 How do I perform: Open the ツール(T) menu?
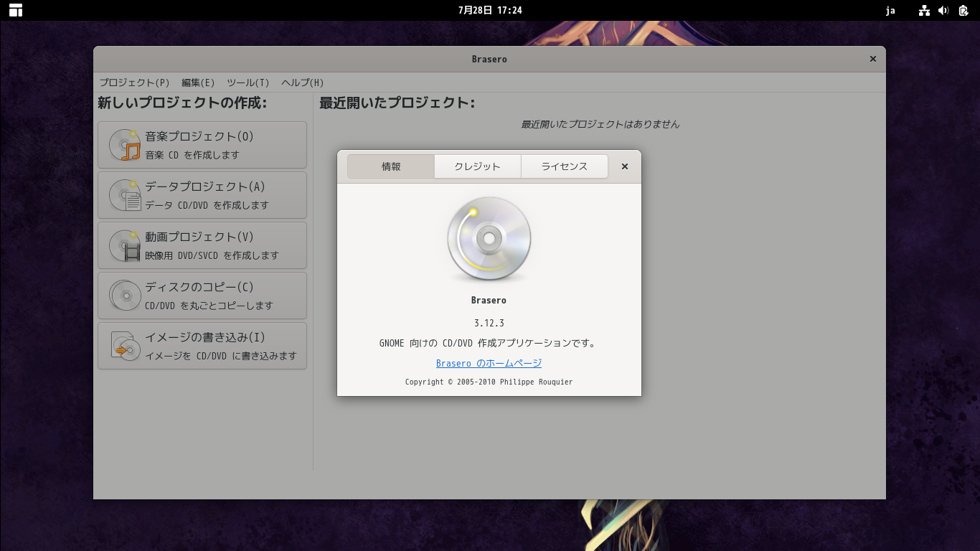[x=248, y=83]
